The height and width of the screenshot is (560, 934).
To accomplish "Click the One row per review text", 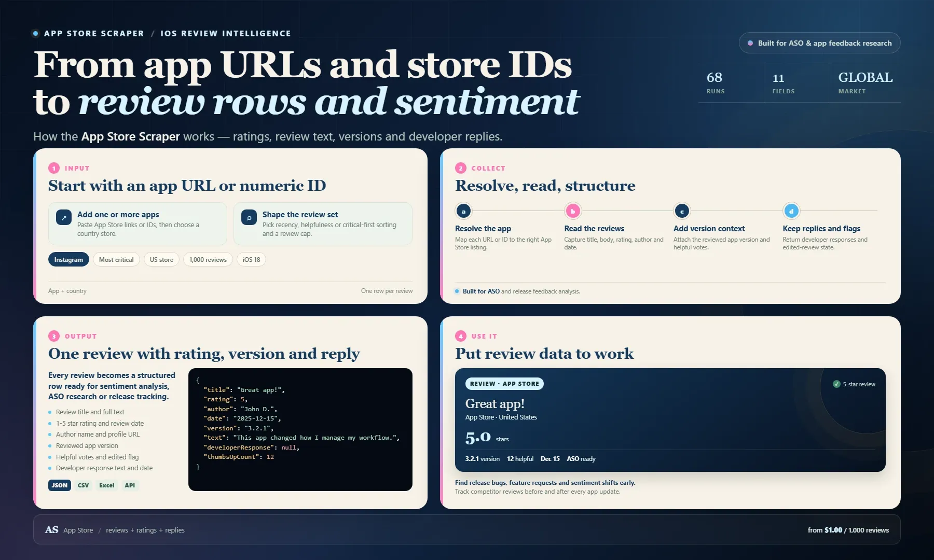I will pyautogui.click(x=387, y=291).
